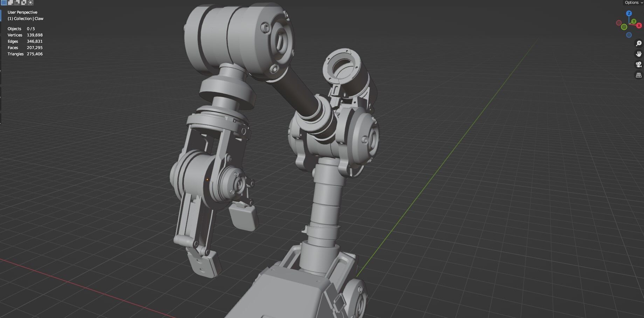Click the Vertices 139,698 statistic
Image resolution: width=644 pixels, height=318 pixels.
25,35
